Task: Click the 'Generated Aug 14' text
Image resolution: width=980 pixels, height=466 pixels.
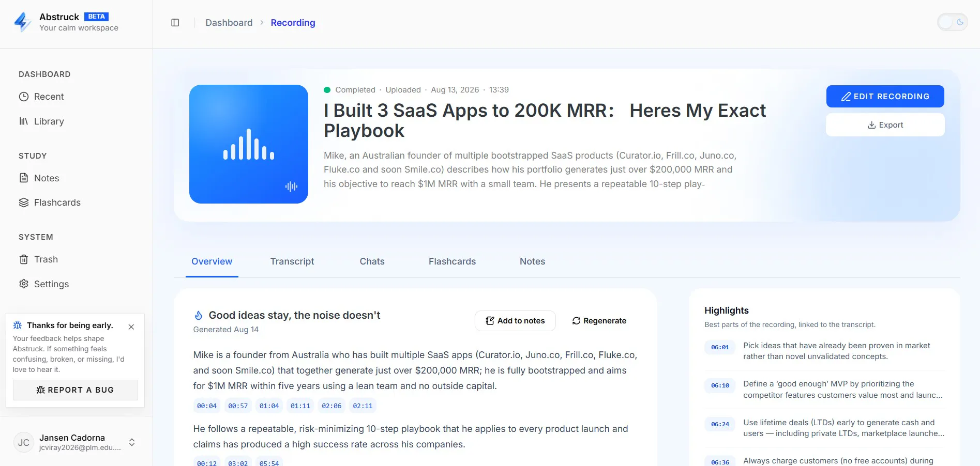Action: pyautogui.click(x=226, y=330)
